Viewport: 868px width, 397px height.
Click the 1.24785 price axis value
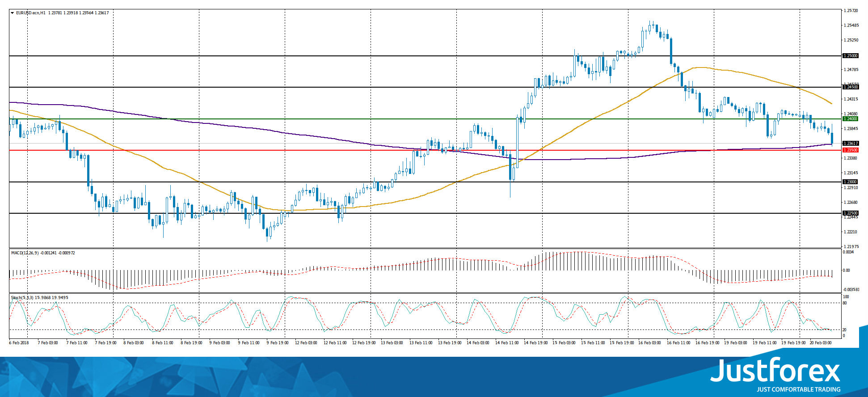click(851, 69)
